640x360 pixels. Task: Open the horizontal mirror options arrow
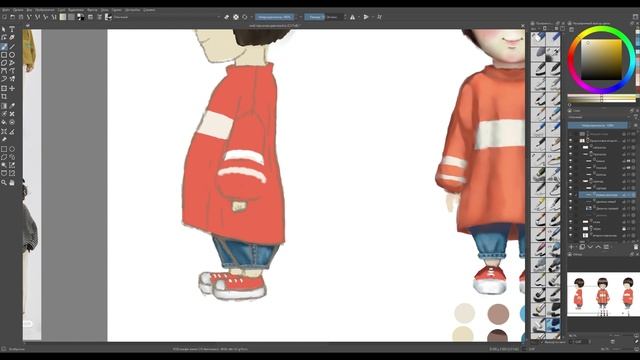pyautogui.click(x=359, y=17)
